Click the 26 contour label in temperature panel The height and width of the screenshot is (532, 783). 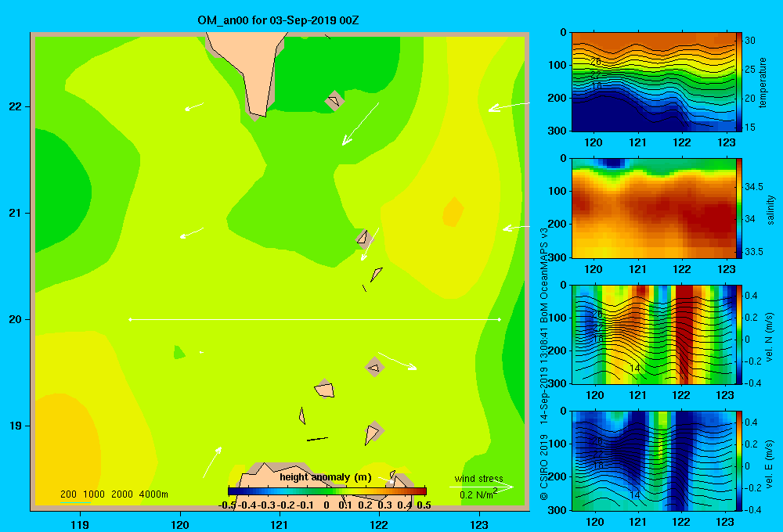(595, 61)
